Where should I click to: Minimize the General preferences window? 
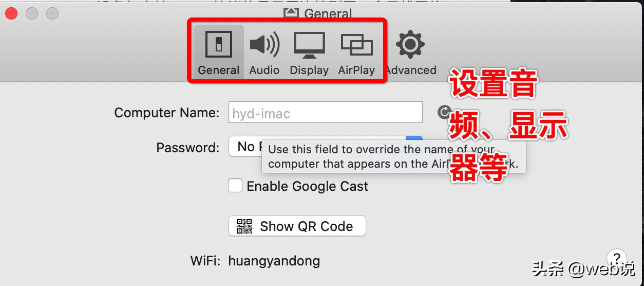(x=31, y=13)
